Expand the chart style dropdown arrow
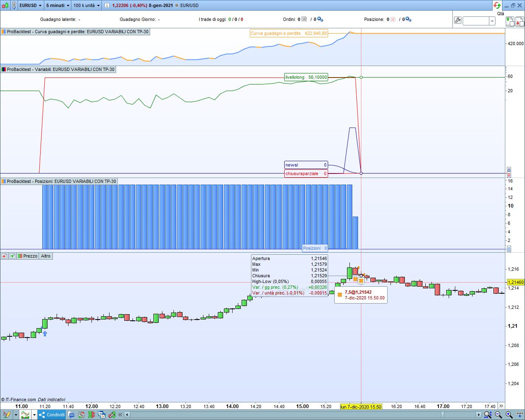This screenshot has height=420, width=525. pyautogui.click(x=34, y=415)
